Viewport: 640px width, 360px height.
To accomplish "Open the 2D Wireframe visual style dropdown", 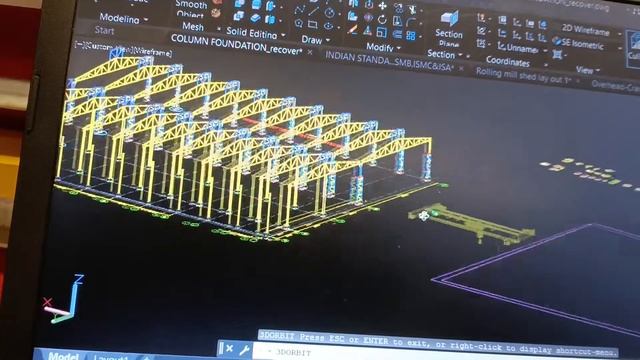I will click(620, 34).
